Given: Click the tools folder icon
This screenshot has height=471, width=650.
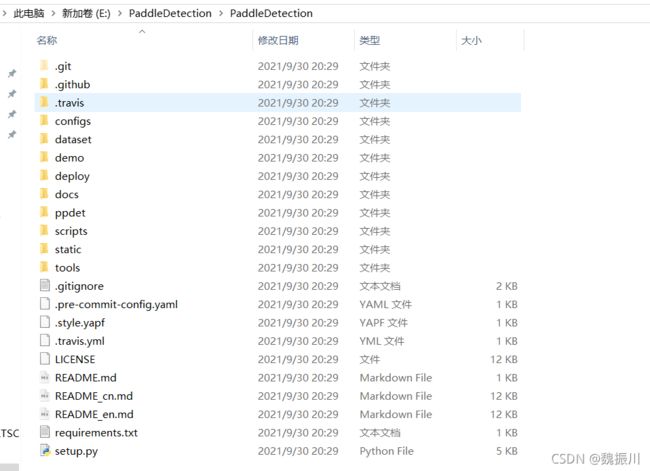Looking at the screenshot, I should tap(44, 267).
